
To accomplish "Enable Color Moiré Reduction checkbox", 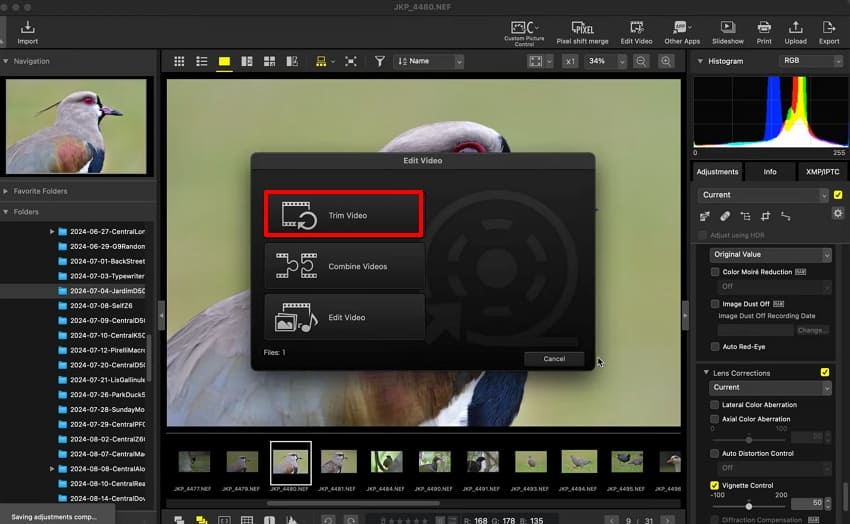I will 715,271.
